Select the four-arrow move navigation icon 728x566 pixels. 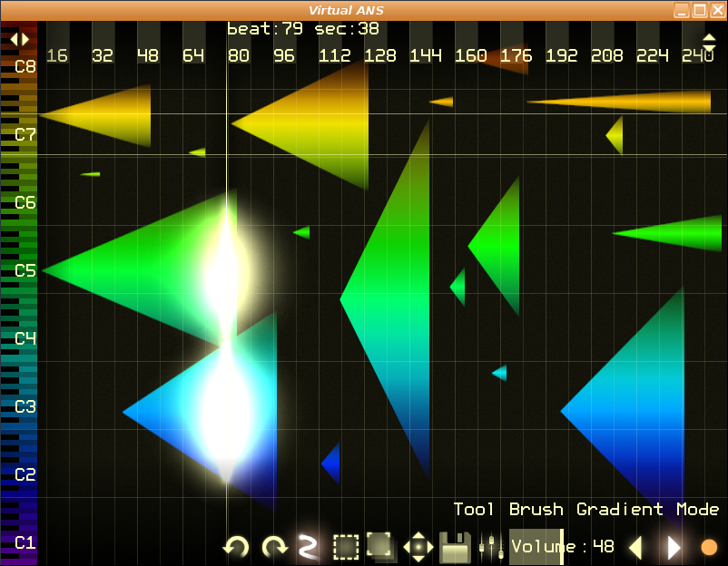418,547
